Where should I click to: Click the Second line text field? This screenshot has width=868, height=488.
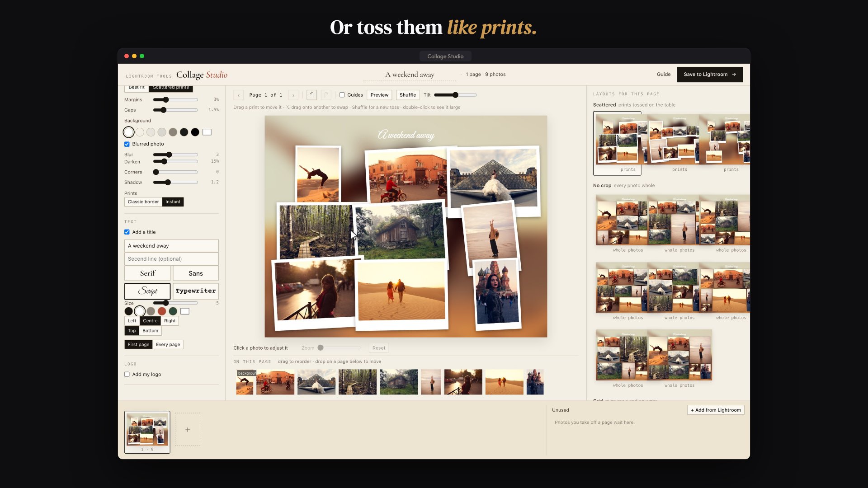pyautogui.click(x=171, y=259)
